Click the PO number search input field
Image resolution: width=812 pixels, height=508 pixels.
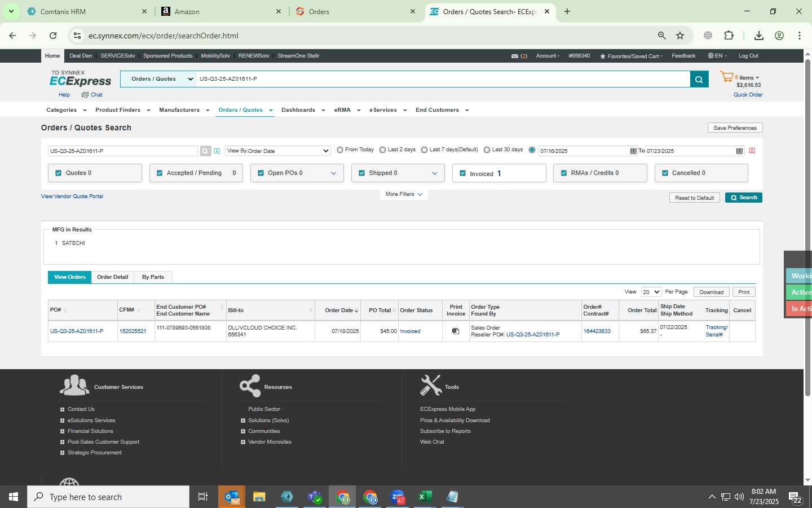click(x=123, y=151)
